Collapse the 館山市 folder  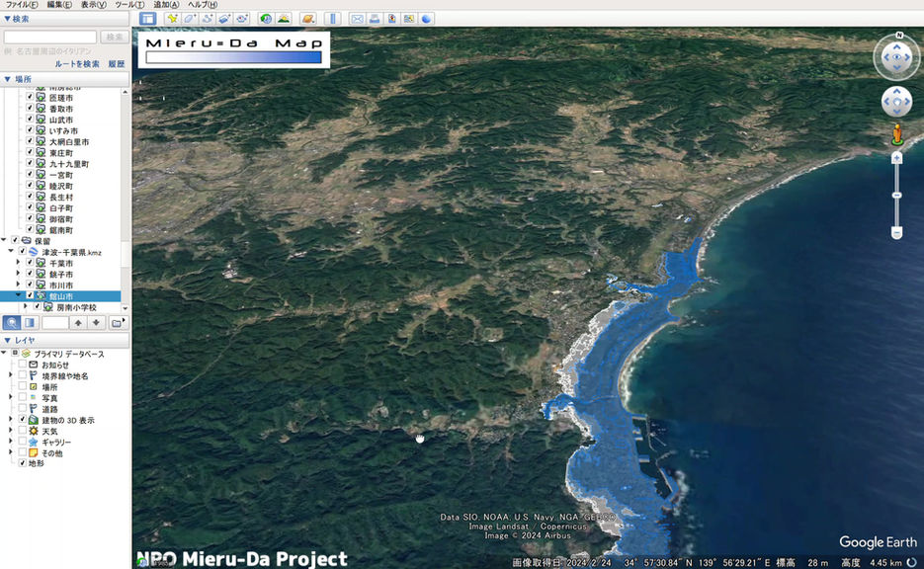coord(18,295)
